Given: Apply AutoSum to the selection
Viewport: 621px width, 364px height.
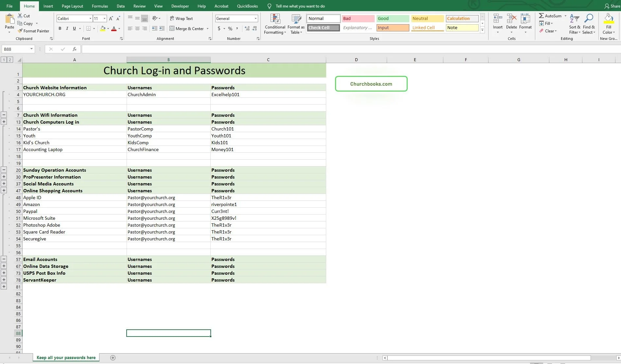Looking at the screenshot, I should (551, 15).
